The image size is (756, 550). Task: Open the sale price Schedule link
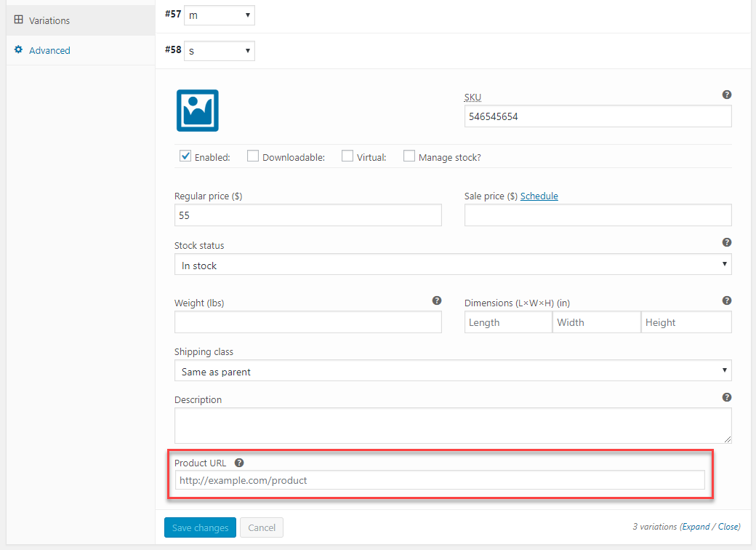pyautogui.click(x=539, y=196)
